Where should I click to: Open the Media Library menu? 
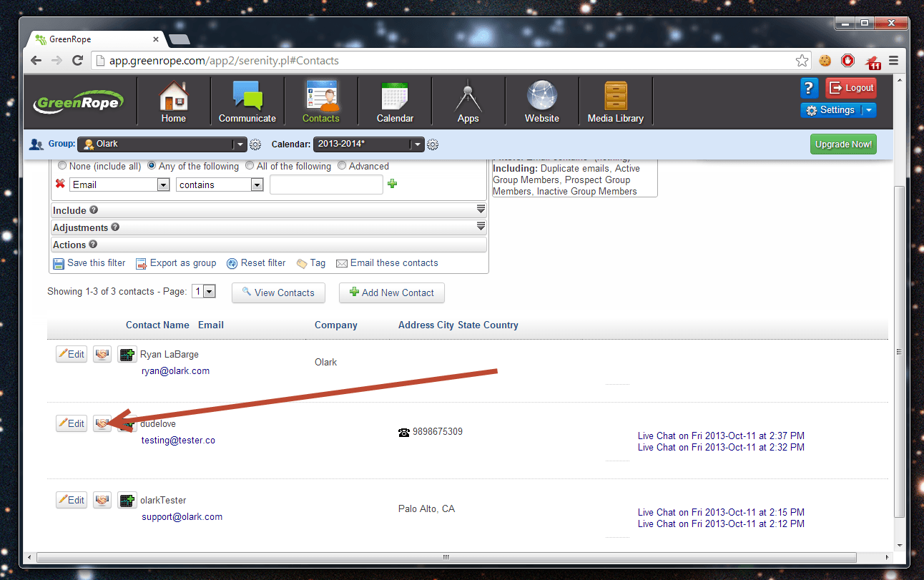click(615, 102)
